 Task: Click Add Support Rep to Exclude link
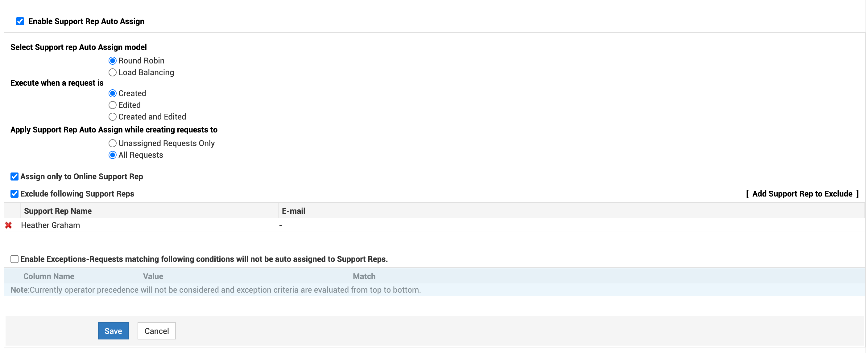(x=802, y=194)
